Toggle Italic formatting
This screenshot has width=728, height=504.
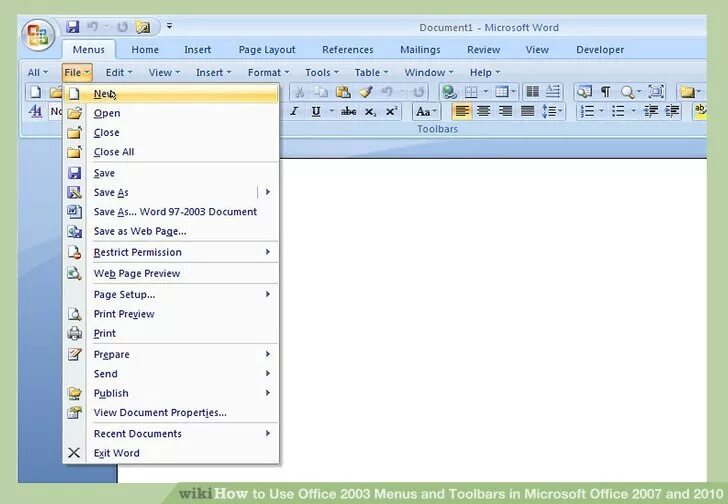[294, 111]
